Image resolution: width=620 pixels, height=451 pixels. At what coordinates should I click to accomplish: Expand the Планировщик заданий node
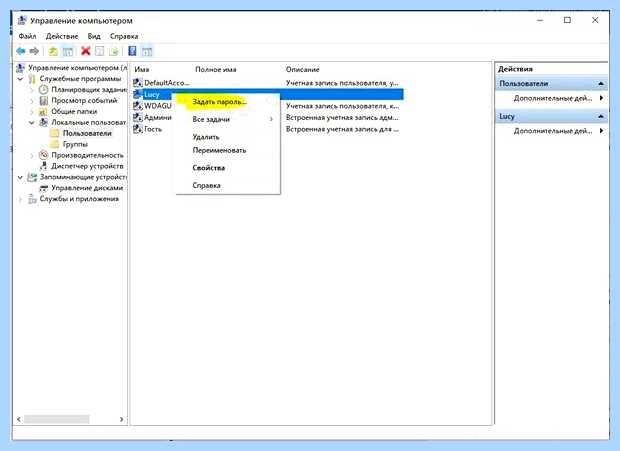click(32, 90)
